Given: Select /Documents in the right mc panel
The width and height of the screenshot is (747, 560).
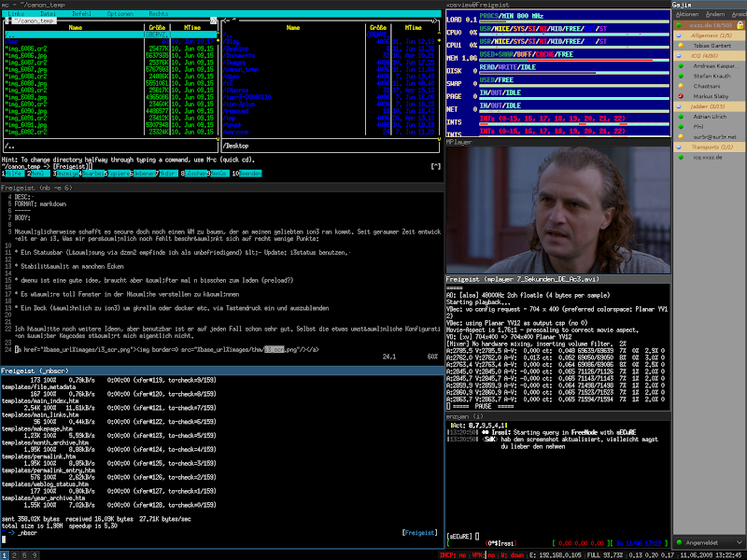Looking at the screenshot, I should [x=239, y=56].
